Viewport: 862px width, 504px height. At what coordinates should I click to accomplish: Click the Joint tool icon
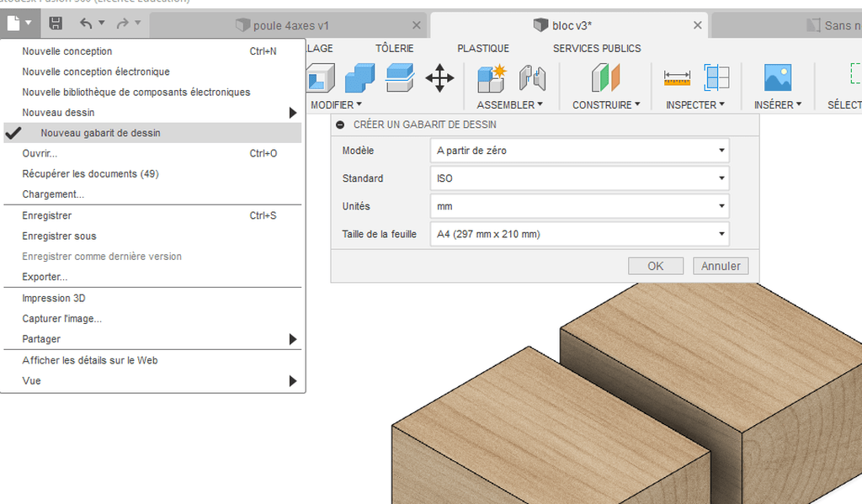pos(532,78)
